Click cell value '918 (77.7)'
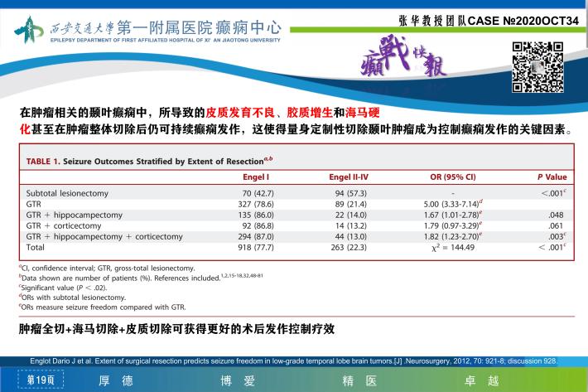This screenshot has width=588, height=392. tap(256, 248)
